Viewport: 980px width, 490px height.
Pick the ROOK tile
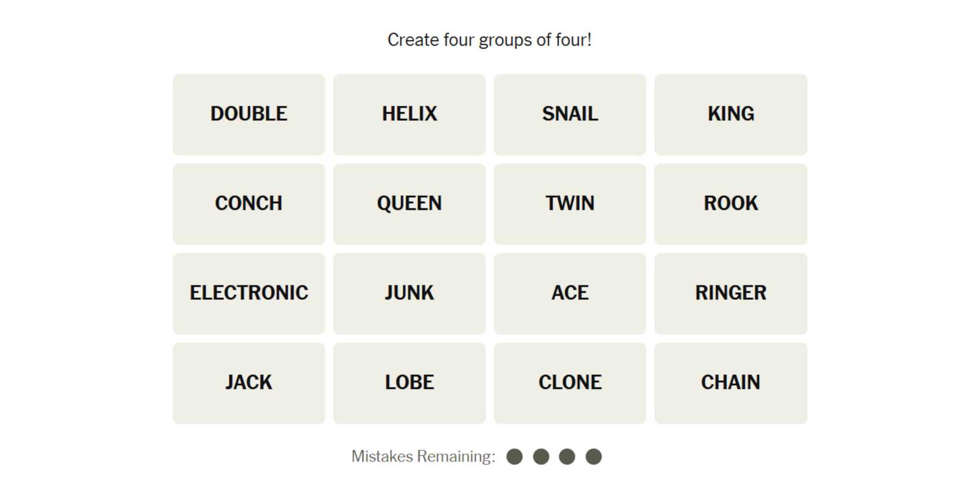[x=731, y=204]
